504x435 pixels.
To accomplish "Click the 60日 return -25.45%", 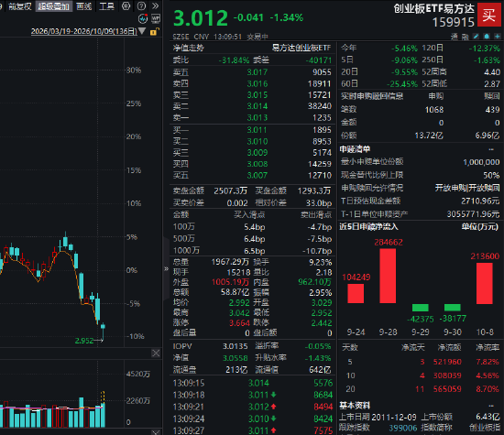I will pos(402,84).
